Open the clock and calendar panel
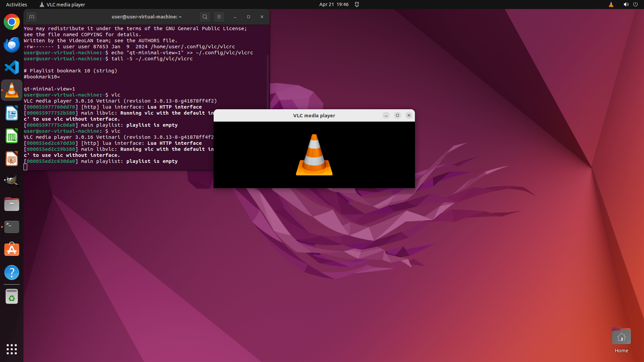 (333, 4)
